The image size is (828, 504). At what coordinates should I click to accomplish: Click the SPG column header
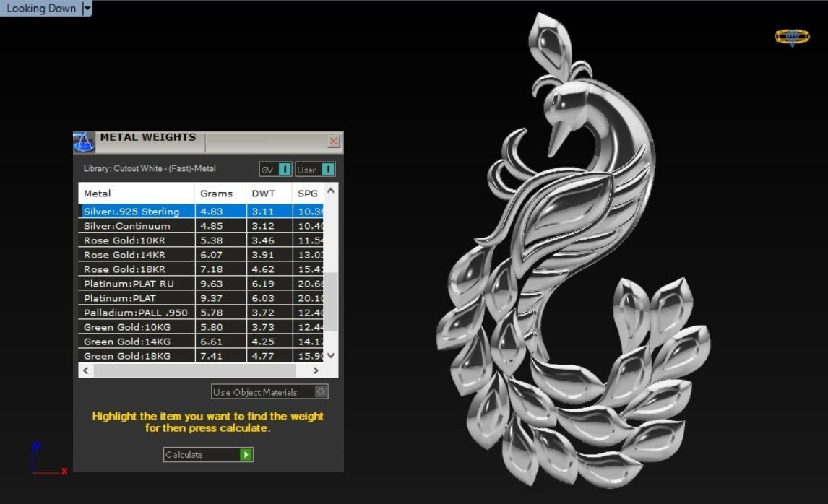[308, 194]
